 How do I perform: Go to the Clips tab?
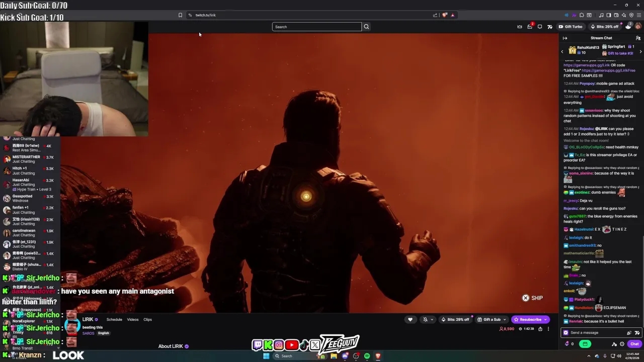pyautogui.click(x=147, y=320)
